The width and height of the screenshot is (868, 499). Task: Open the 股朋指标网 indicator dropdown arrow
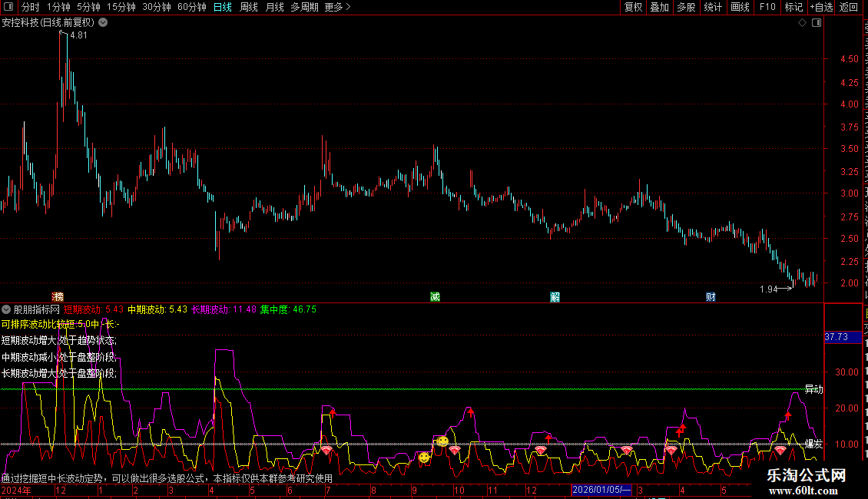[6, 309]
